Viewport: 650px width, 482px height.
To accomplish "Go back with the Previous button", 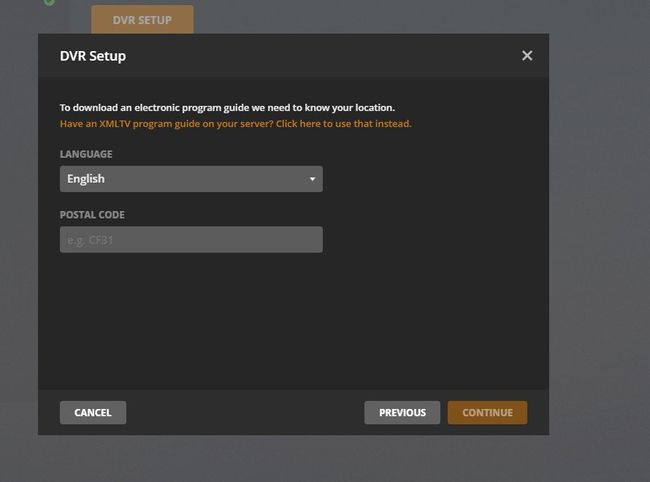I will [402, 412].
